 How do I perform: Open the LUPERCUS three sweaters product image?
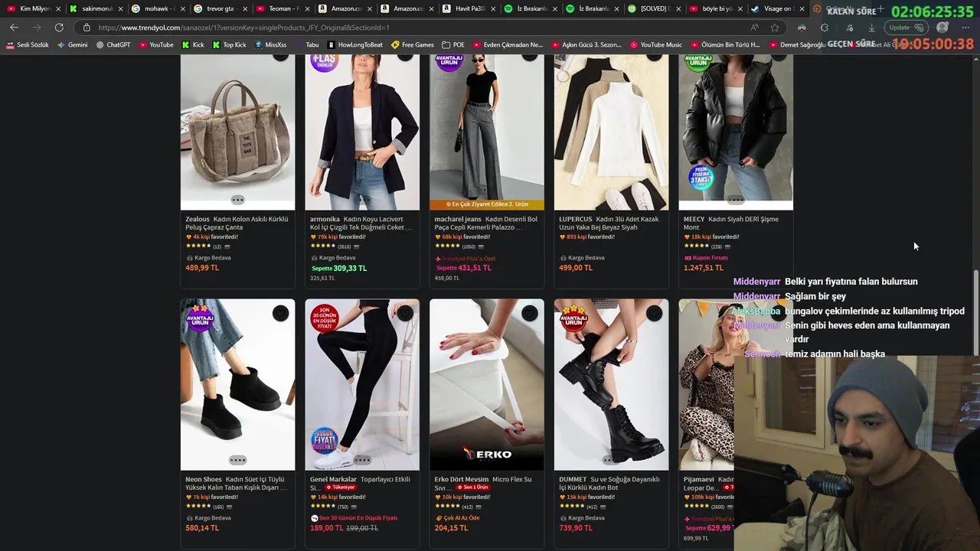point(611,132)
